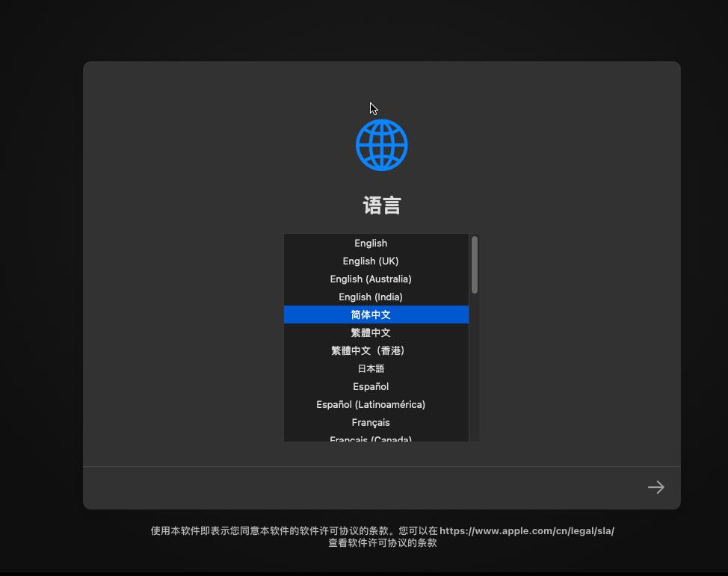728x576 pixels.
Task: Select English (India) from the list
Action: tap(371, 297)
